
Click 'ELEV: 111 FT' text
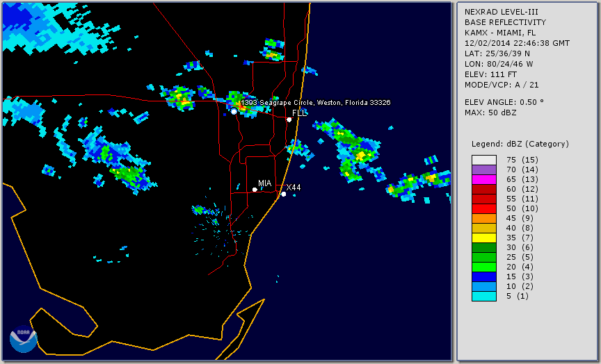490,74
